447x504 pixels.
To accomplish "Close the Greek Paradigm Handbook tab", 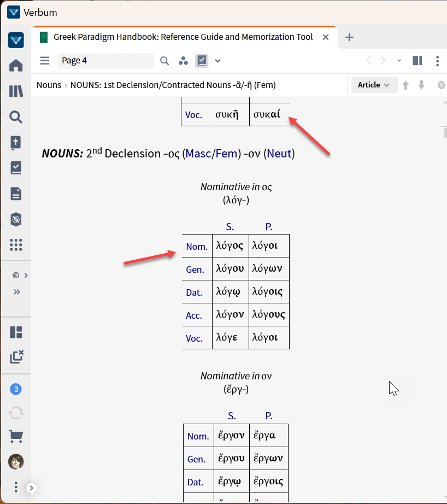I will (x=326, y=37).
